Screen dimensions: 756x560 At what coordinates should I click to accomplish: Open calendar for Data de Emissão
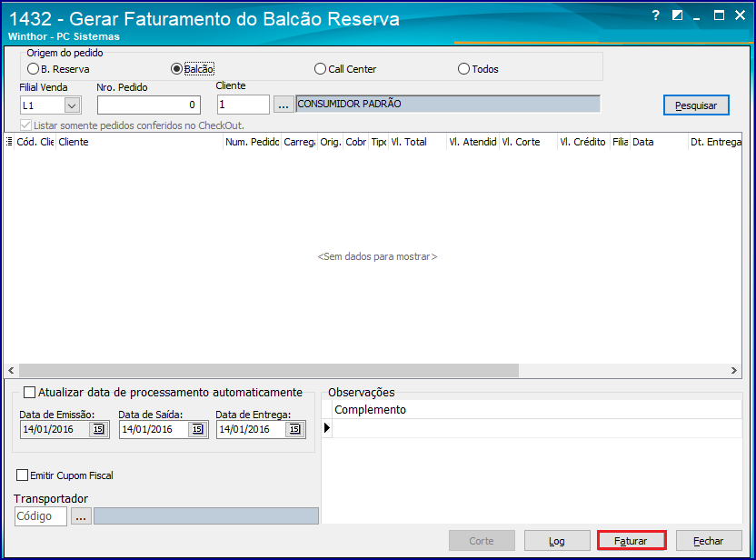point(98,429)
